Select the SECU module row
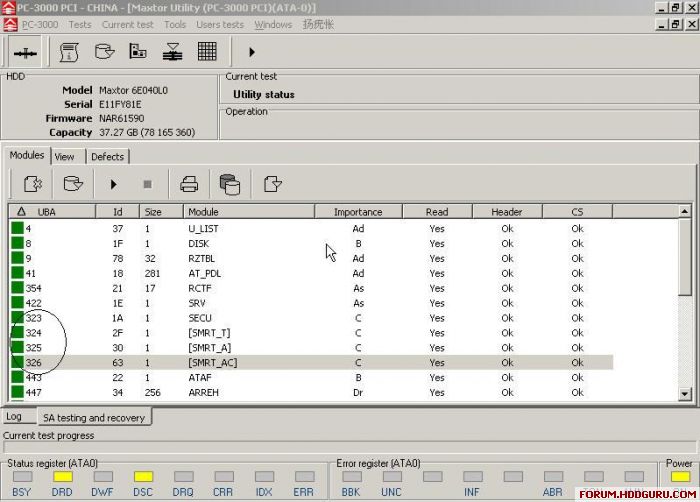The image size is (700, 502). coord(311,318)
